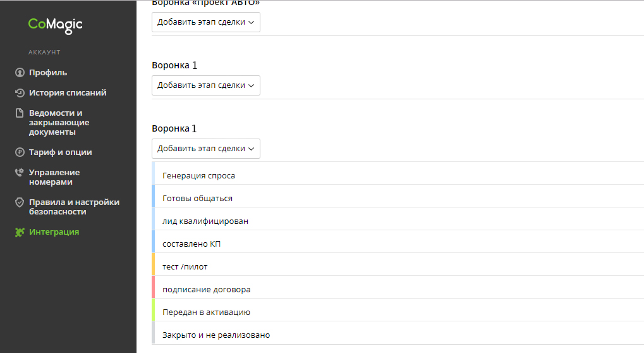Click the Тариф и опции ruble icon

click(20, 152)
